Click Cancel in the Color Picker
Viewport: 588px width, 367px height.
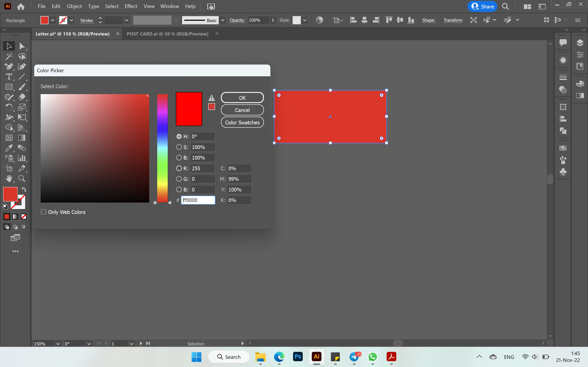242,110
